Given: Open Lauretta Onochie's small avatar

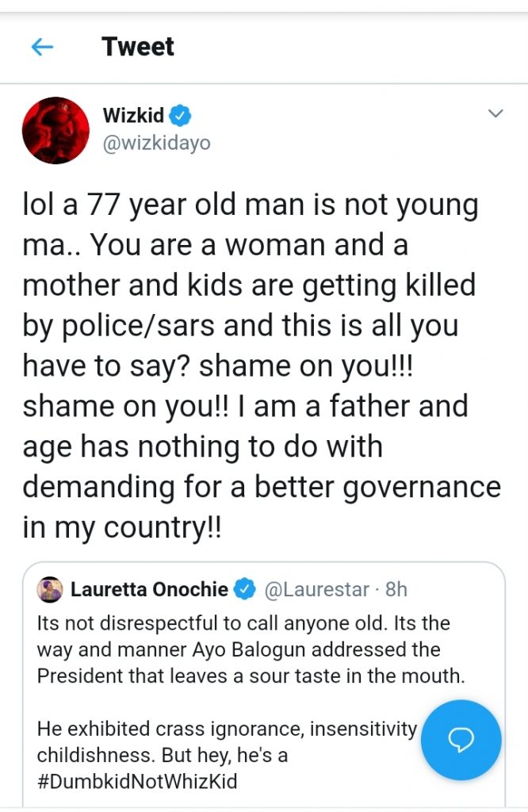Looking at the screenshot, I should 50,589.
